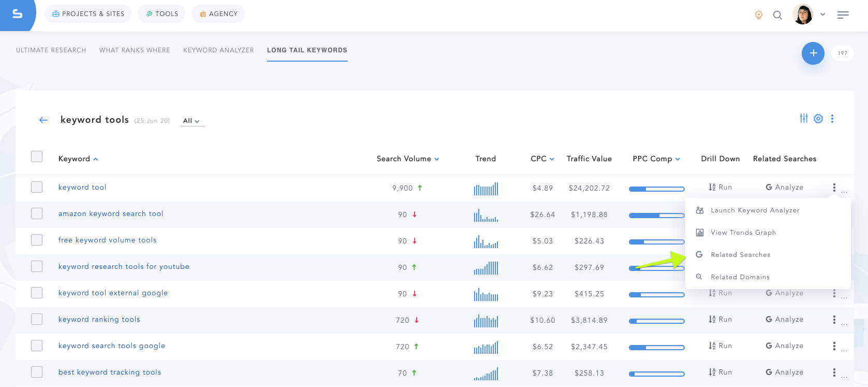Toggle the select-all checkbox in header
The height and width of the screenshot is (387, 868).
37,156
